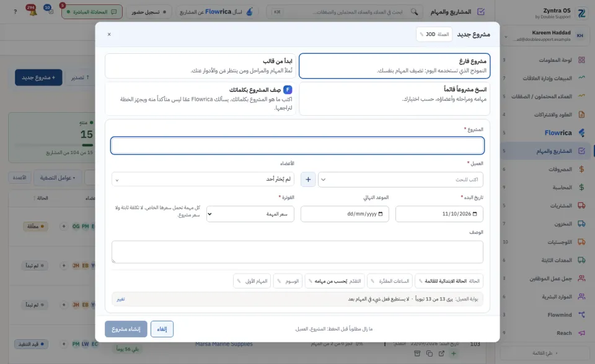Screen dimensions: 595x364
Task: Click the top bar search input field
Action: [x=345, y=12]
